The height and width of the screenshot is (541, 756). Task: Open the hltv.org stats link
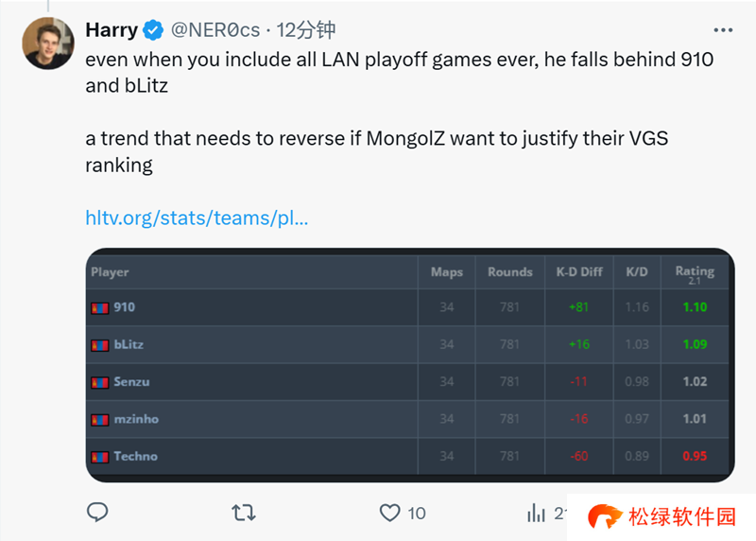pyautogui.click(x=197, y=218)
